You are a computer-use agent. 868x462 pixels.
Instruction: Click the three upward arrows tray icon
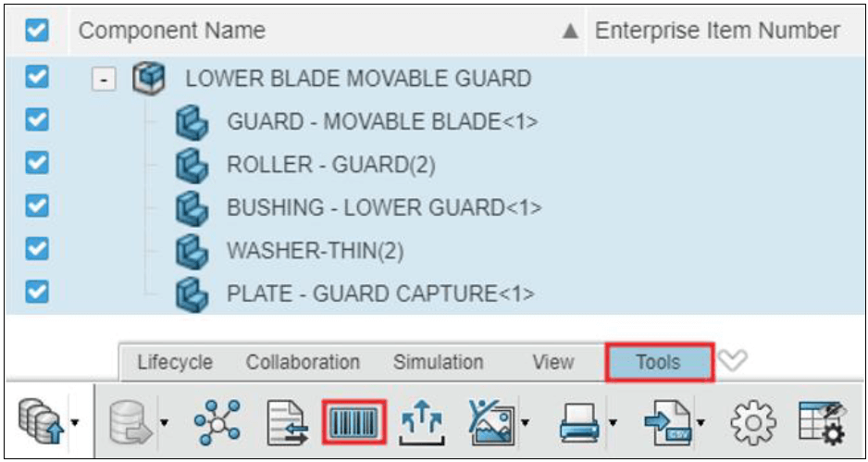(x=422, y=424)
